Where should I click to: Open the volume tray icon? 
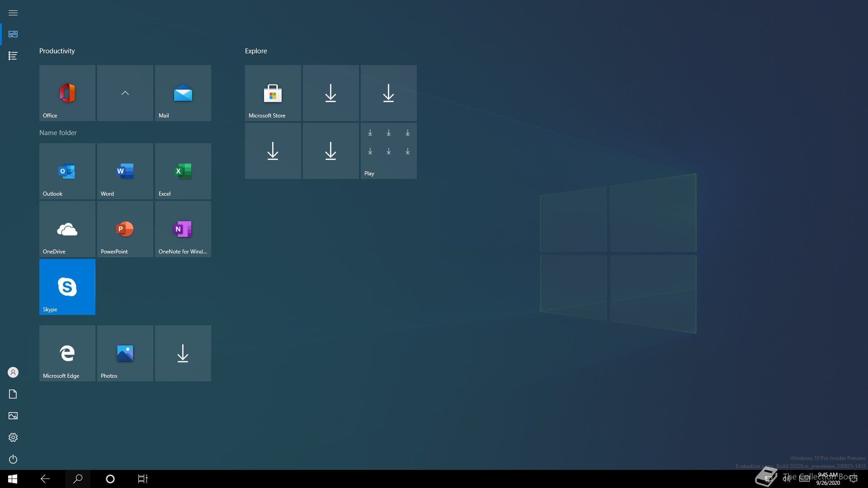pos(786,479)
